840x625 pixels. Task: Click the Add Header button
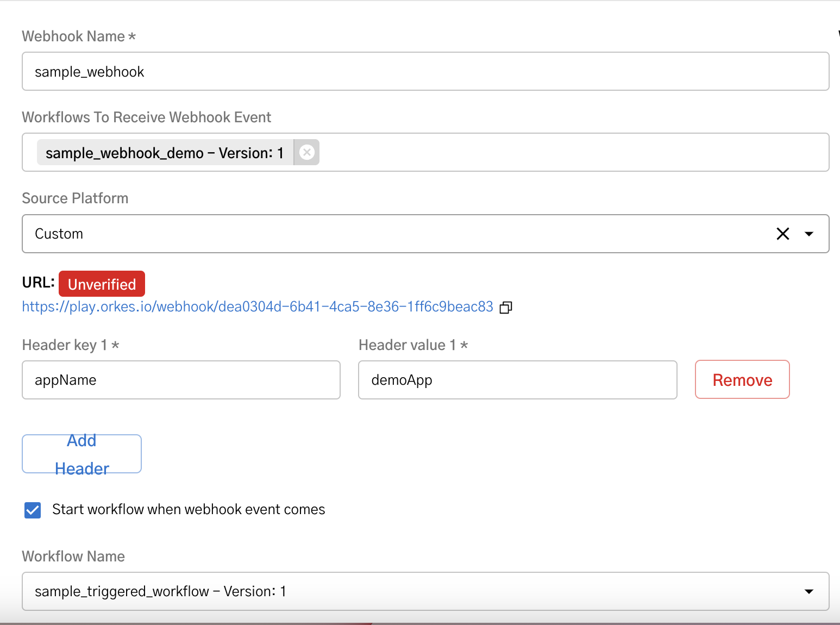pyautogui.click(x=82, y=454)
